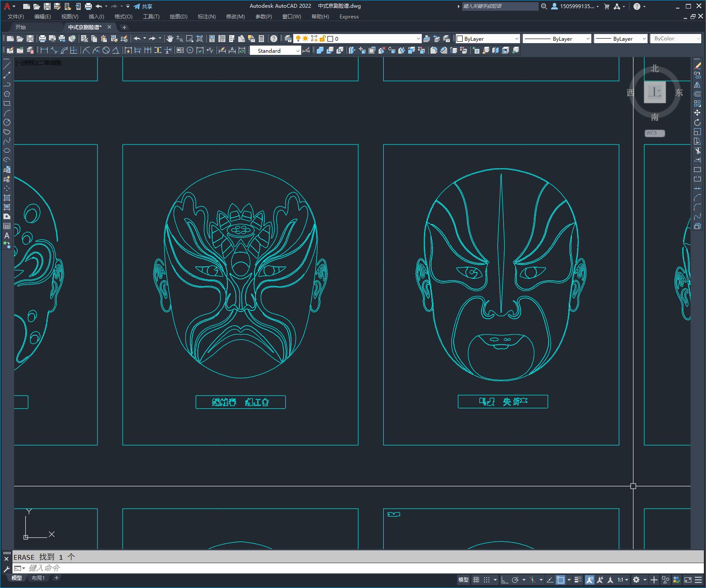706x588 pixels.
Task: Click the Quick Calculator icon
Action: tap(261, 39)
